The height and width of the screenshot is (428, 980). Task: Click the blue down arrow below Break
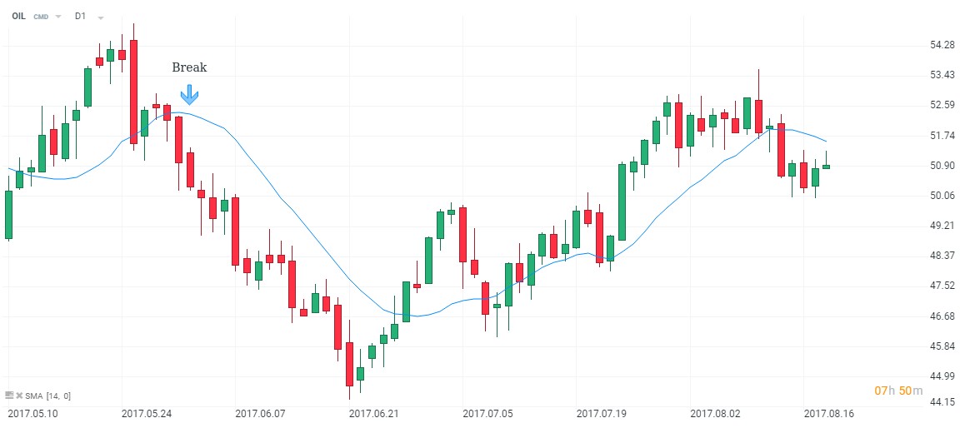(x=189, y=94)
